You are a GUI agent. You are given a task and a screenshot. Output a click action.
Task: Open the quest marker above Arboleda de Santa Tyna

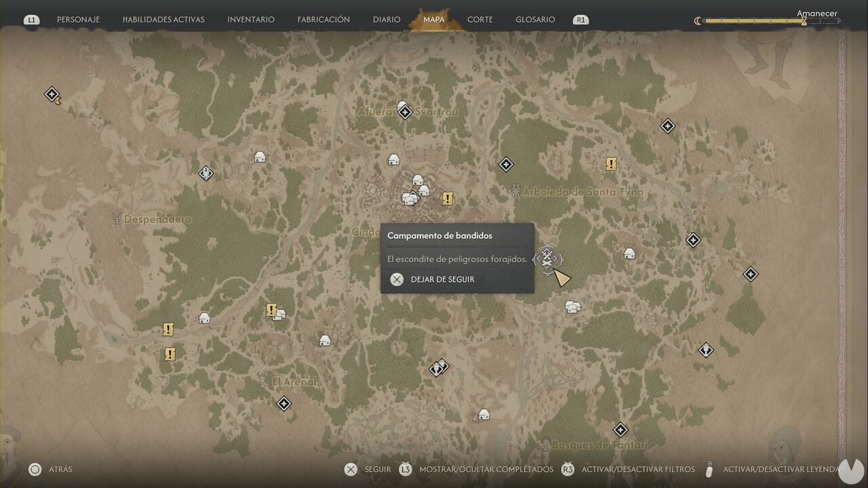tap(611, 164)
